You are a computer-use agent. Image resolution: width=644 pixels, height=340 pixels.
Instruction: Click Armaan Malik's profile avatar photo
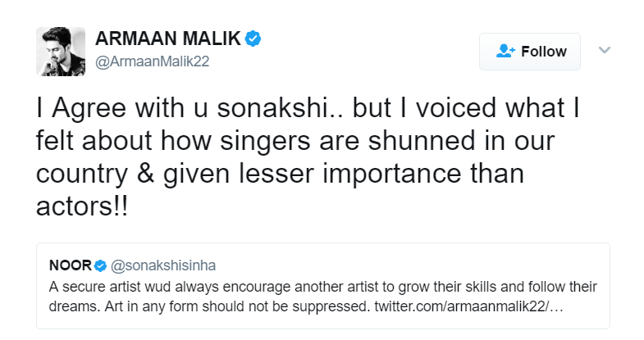point(61,52)
